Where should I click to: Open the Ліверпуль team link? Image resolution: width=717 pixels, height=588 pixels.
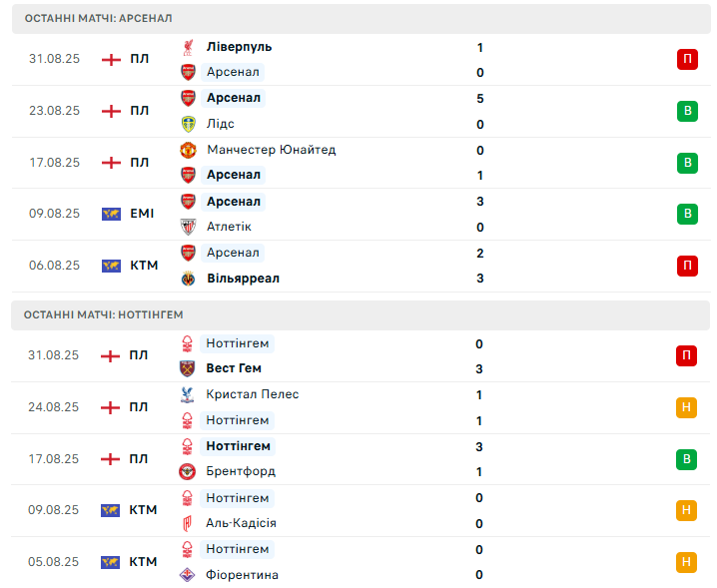pyautogui.click(x=239, y=47)
